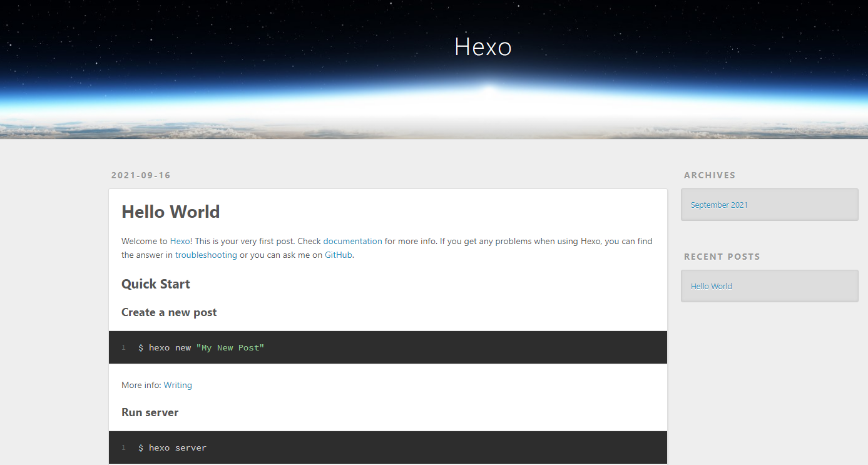Click the Create a new post heading
Viewport: 868px width, 465px height.
pyautogui.click(x=169, y=312)
